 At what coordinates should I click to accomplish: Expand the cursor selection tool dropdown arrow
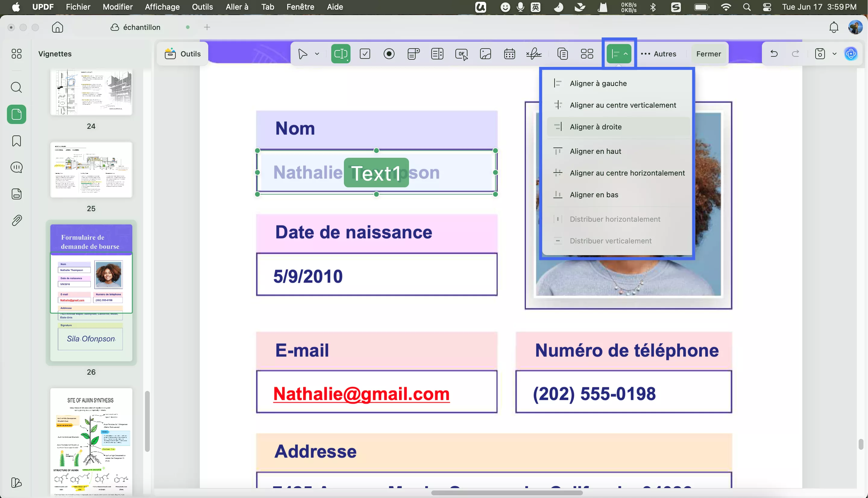coord(317,54)
